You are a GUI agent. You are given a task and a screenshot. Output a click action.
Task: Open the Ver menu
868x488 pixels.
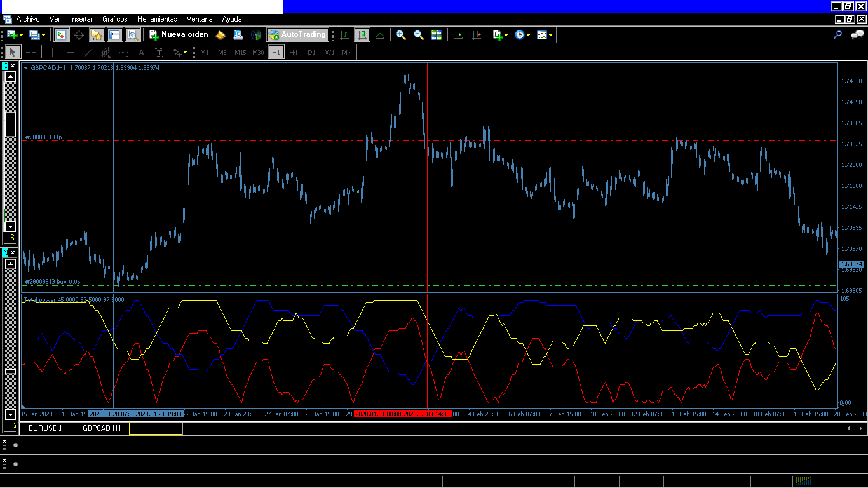[55, 19]
